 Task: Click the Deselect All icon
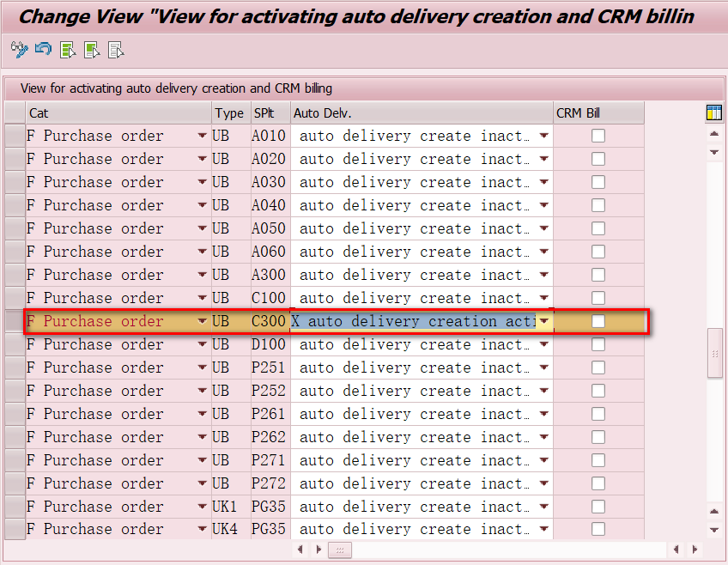tap(116, 50)
